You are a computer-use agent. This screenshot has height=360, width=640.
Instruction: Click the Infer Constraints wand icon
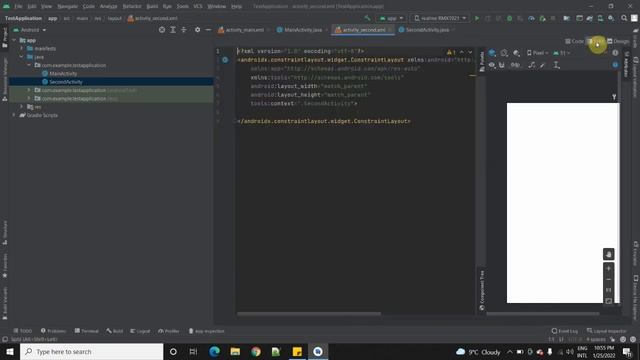pos(543,65)
